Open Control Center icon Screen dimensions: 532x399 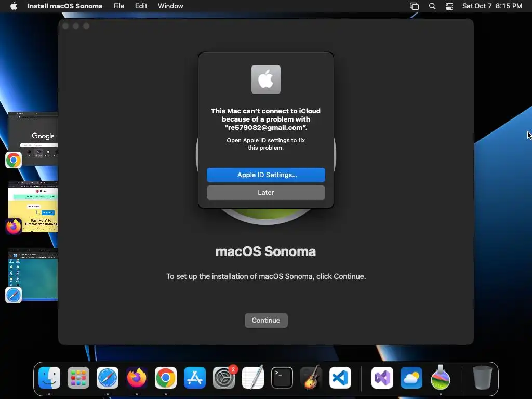tap(449, 6)
